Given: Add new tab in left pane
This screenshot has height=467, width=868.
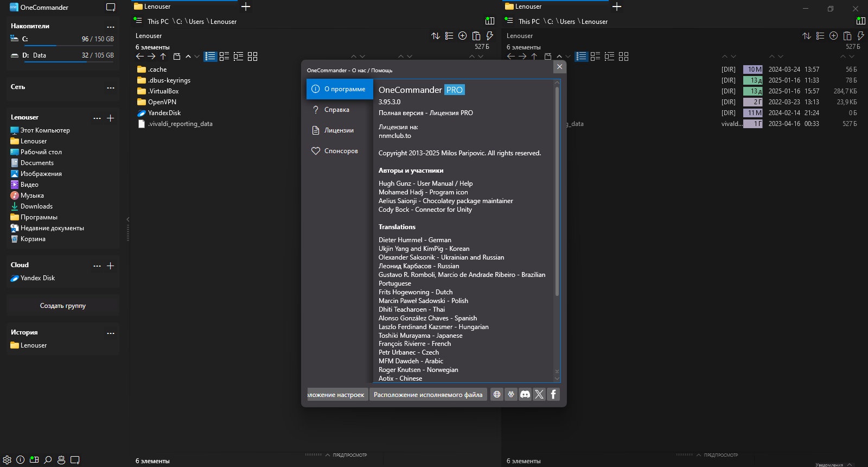Looking at the screenshot, I should click(x=246, y=7).
